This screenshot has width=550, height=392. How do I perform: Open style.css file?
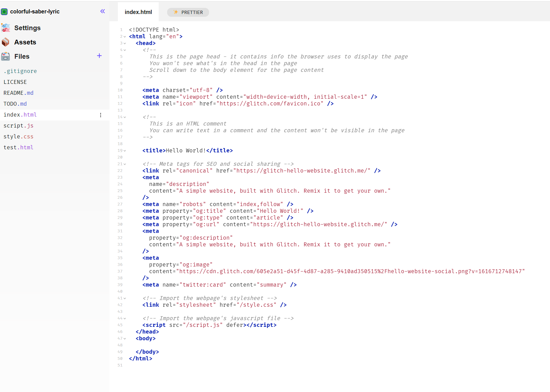[18, 136]
